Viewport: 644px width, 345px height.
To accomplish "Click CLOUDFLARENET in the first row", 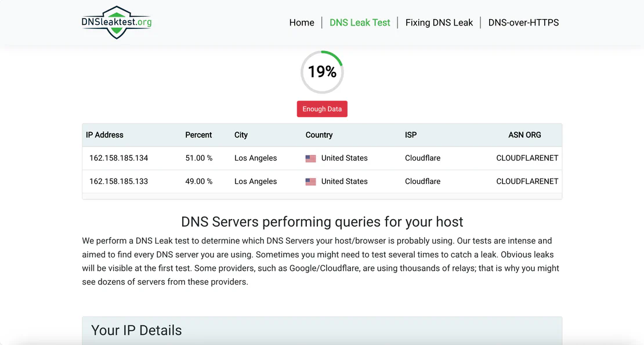I will 527,158.
